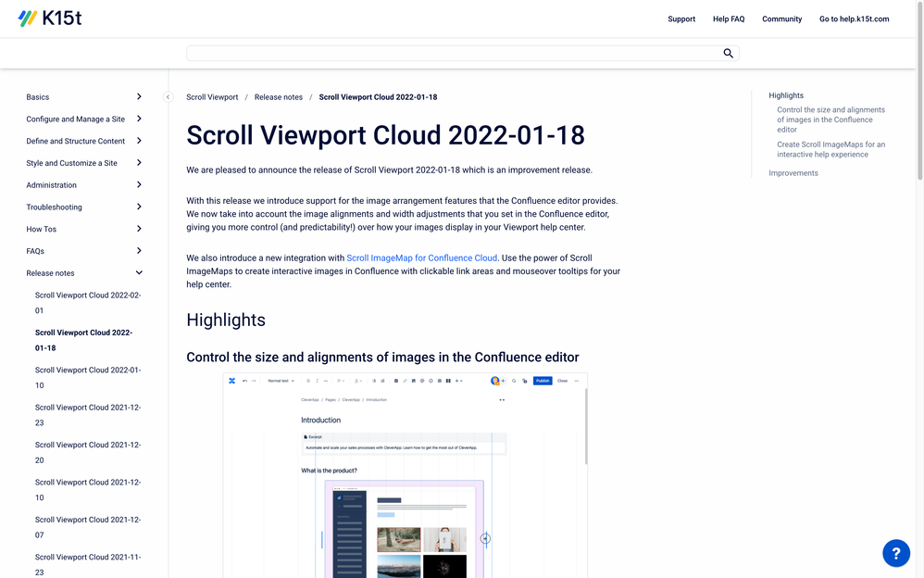924x578 pixels.
Task: Open Scroll Viewport Cloud 2021-12-10 notes
Action: point(88,489)
